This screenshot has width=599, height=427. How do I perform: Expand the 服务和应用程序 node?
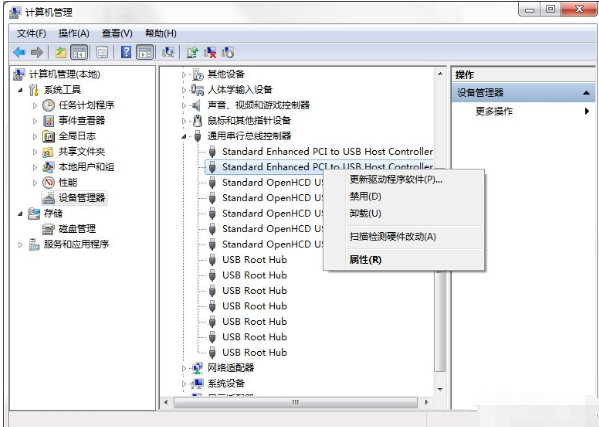click(20, 244)
